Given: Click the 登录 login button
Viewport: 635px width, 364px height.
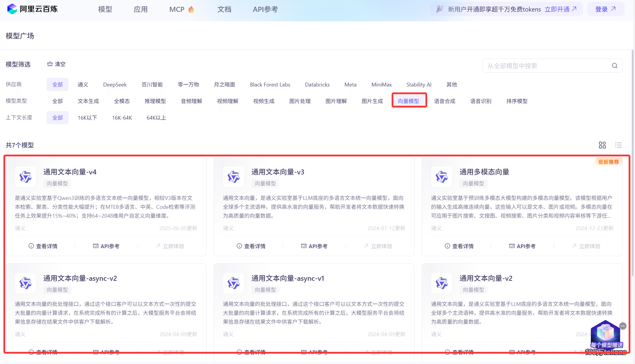Looking at the screenshot, I should (x=606, y=9).
